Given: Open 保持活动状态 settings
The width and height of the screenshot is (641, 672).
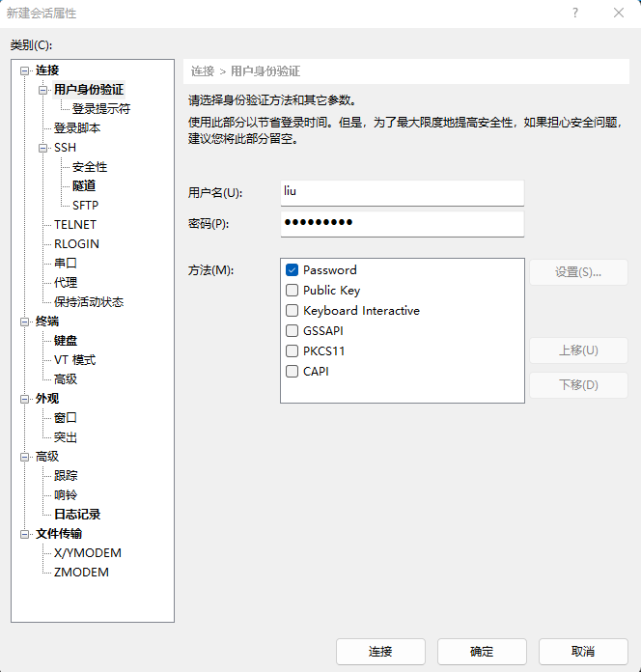Looking at the screenshot, I should click(89, 302).
